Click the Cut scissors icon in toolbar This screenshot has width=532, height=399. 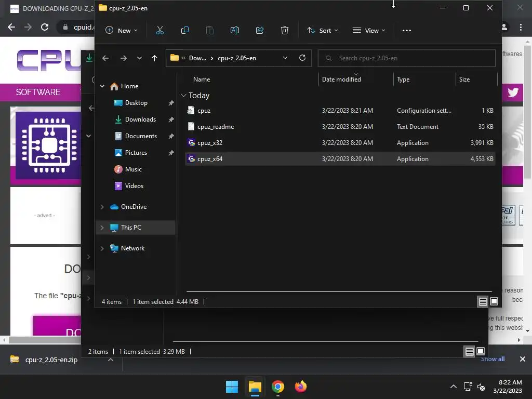coord(160,31)
